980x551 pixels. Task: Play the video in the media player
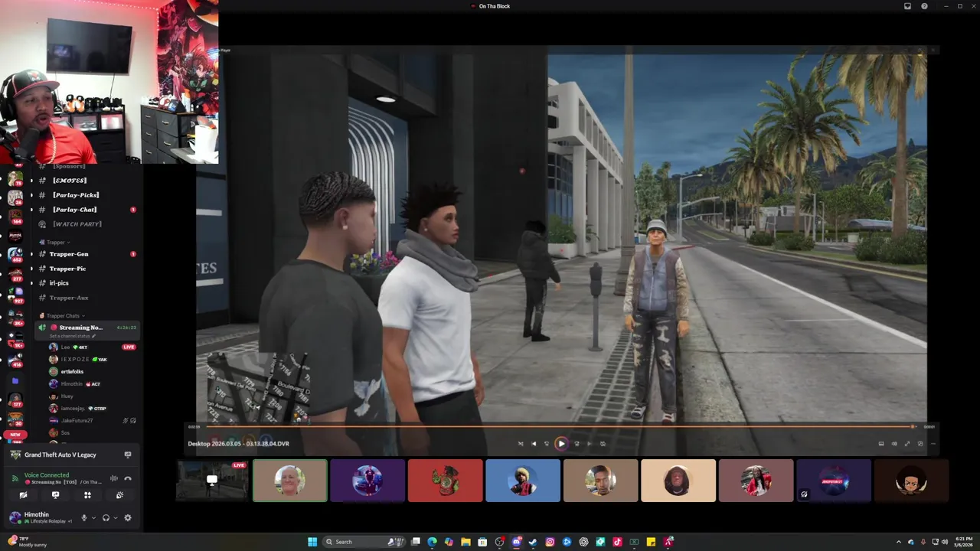561,444
